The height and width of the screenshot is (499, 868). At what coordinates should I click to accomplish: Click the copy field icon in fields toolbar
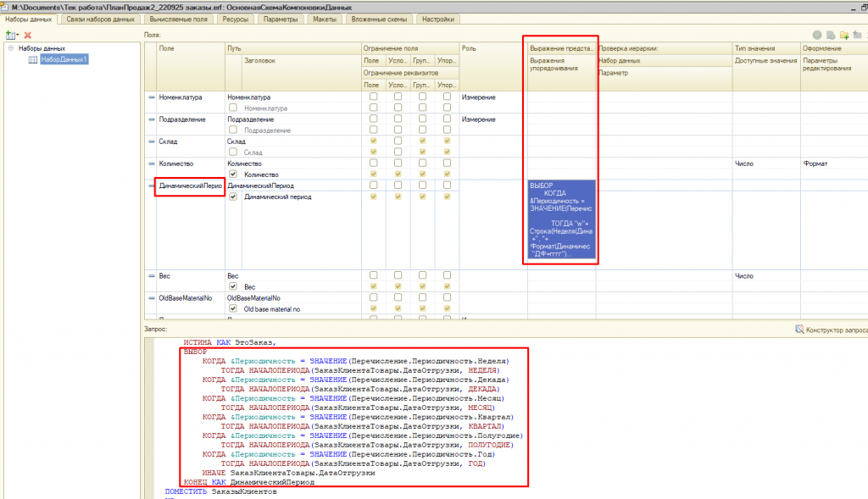831,35
